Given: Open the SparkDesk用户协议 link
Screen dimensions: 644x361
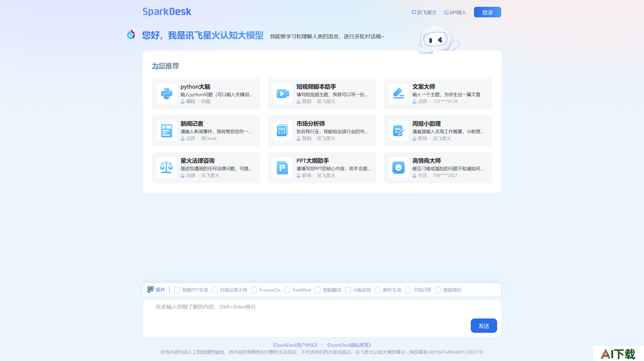Looking at the screenshot, I should (x=295, y=345).
